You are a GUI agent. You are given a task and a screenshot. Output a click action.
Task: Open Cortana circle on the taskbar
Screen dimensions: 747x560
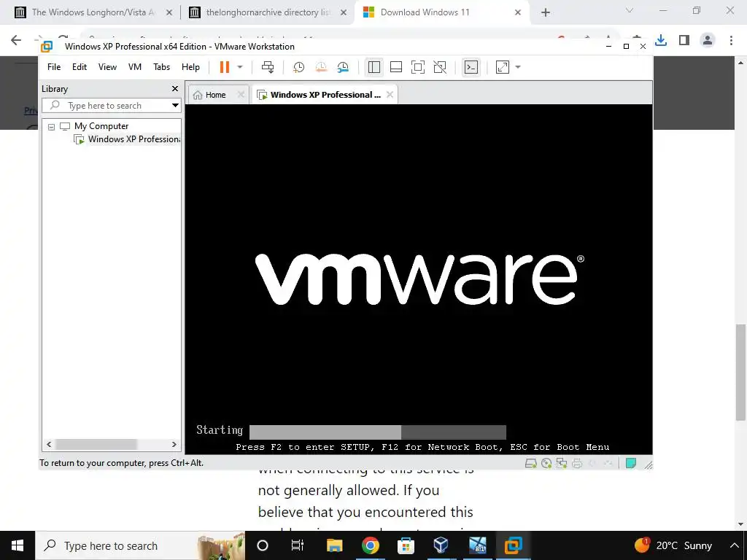click(263, 545)
